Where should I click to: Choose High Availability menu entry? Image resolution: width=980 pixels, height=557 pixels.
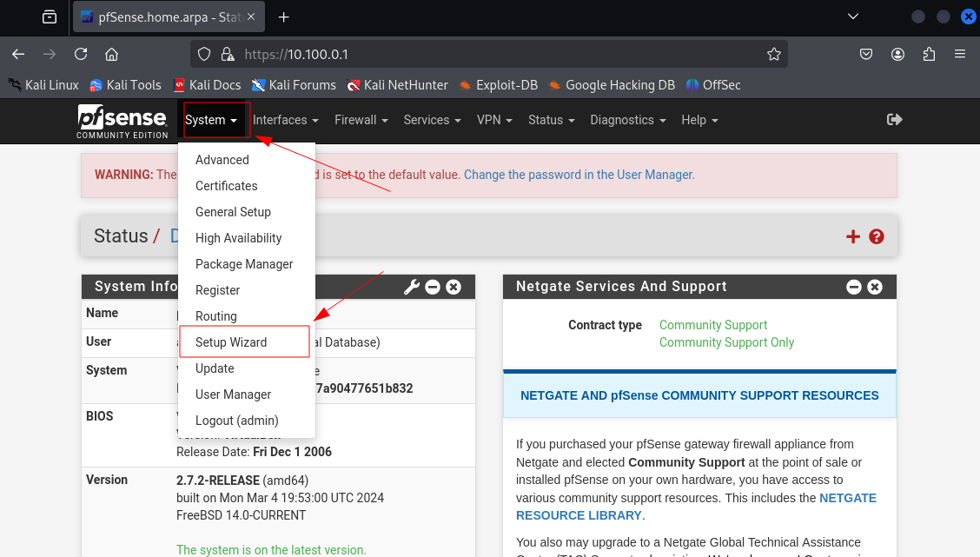coord(247,238)
